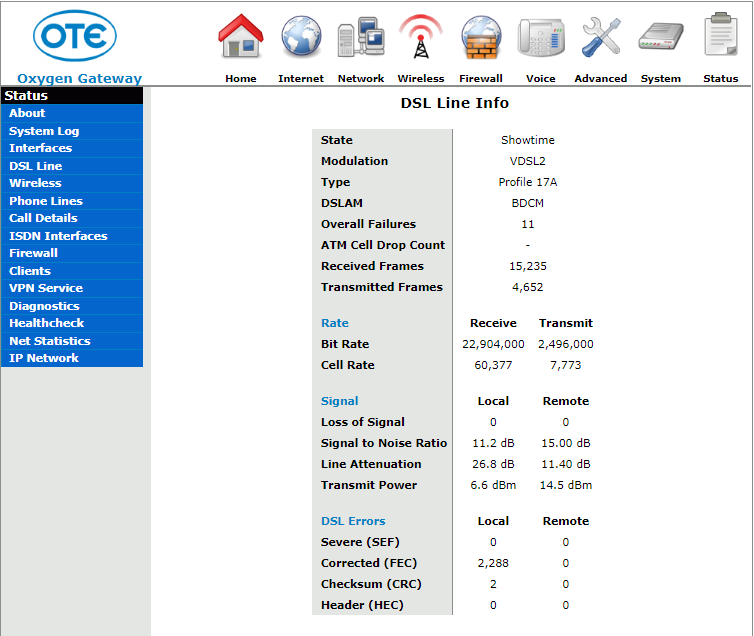Open Wireless in the Status sidebar

tap(72, 183)
